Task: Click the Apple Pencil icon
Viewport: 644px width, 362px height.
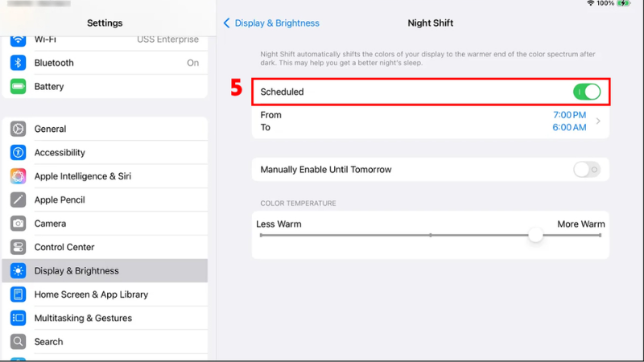Action: pos(18,200)
